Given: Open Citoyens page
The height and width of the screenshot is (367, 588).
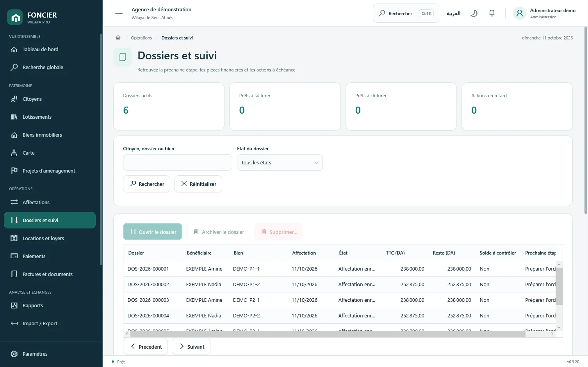Looking at the screenshot, I should point(50,99).
